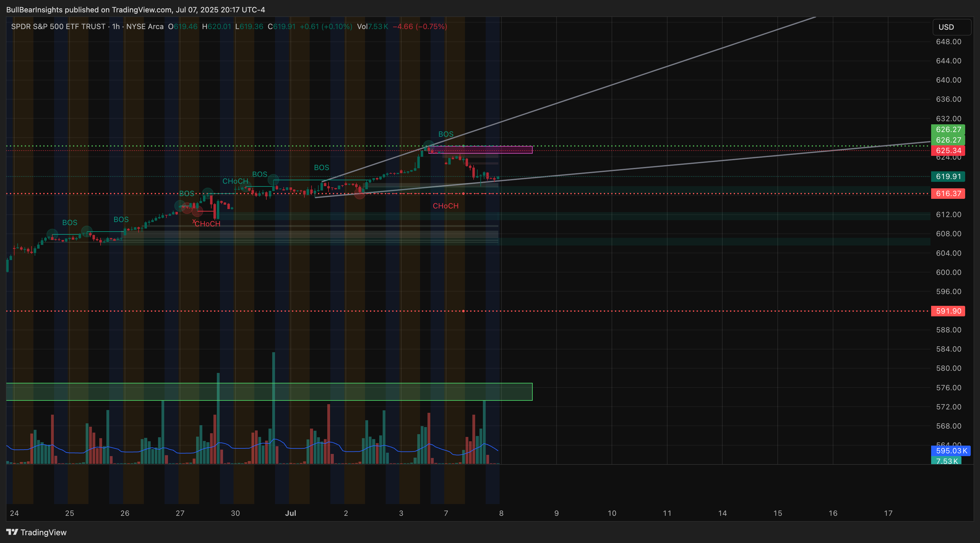Click the TradingView logo at bottom
Viewport: 980px width, 543px height.
(36, 532)
